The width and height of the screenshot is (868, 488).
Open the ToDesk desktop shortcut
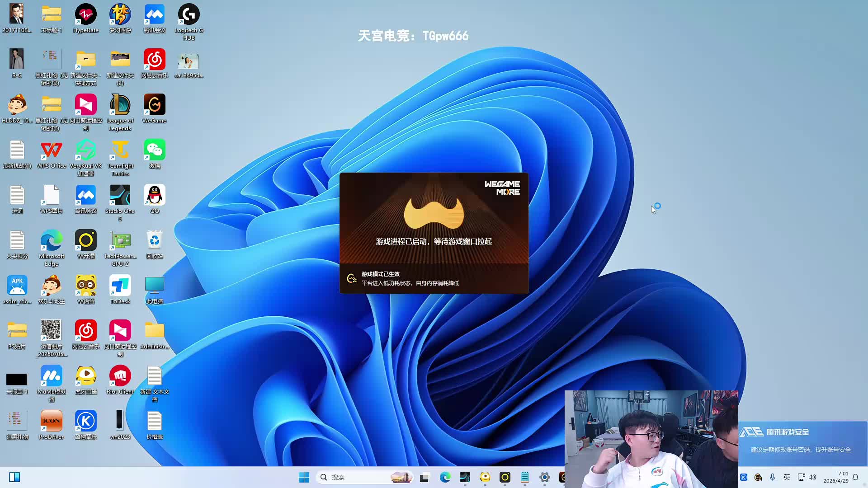pos(120,286)
